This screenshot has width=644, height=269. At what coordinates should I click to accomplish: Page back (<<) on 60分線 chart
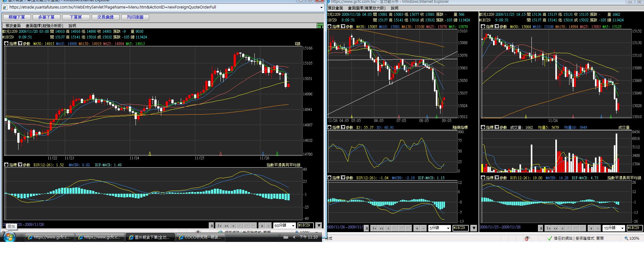click(x=226, y=226)
